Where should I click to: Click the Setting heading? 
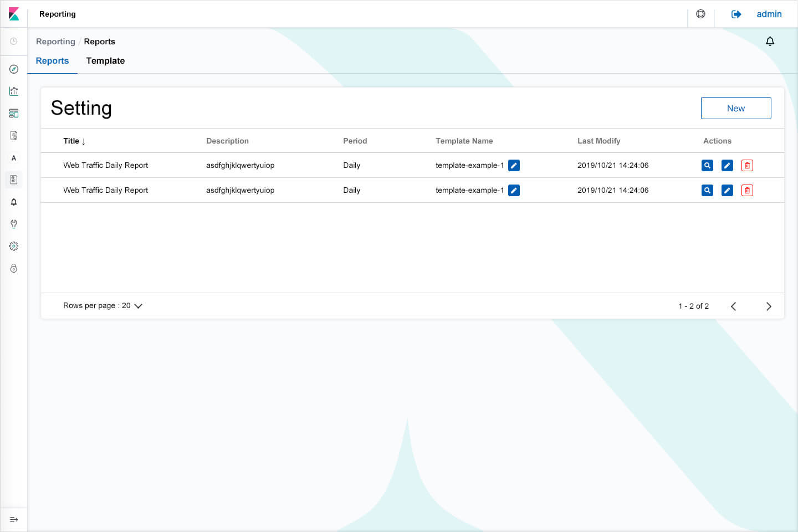81,108
